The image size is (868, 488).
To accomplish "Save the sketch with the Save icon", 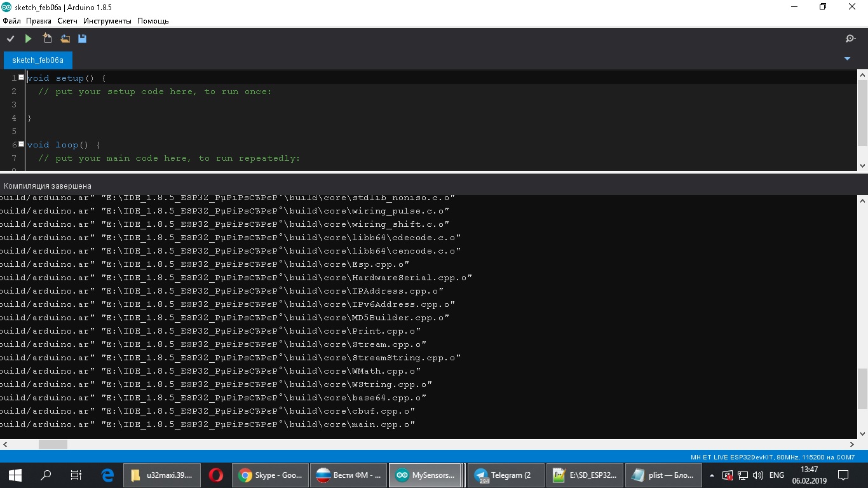I will pos(82,39).
